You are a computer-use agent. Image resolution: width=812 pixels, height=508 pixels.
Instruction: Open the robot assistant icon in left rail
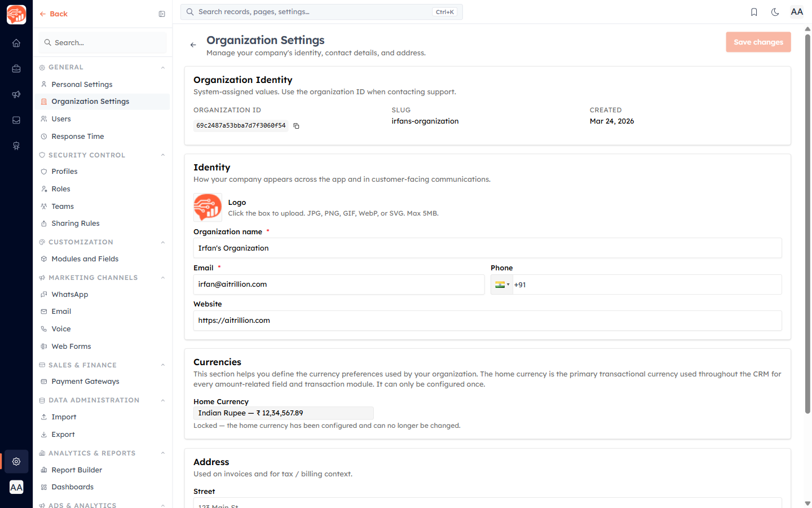point(16,146)
